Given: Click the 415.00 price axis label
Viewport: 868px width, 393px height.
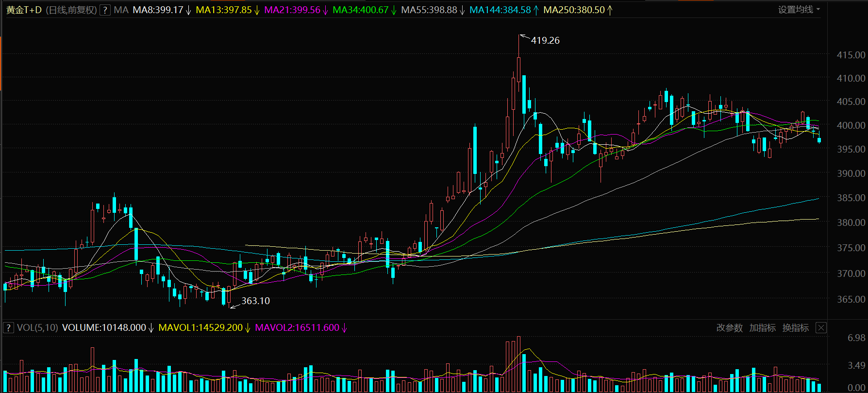Looking at the screenshot, I should pos(851,55).
